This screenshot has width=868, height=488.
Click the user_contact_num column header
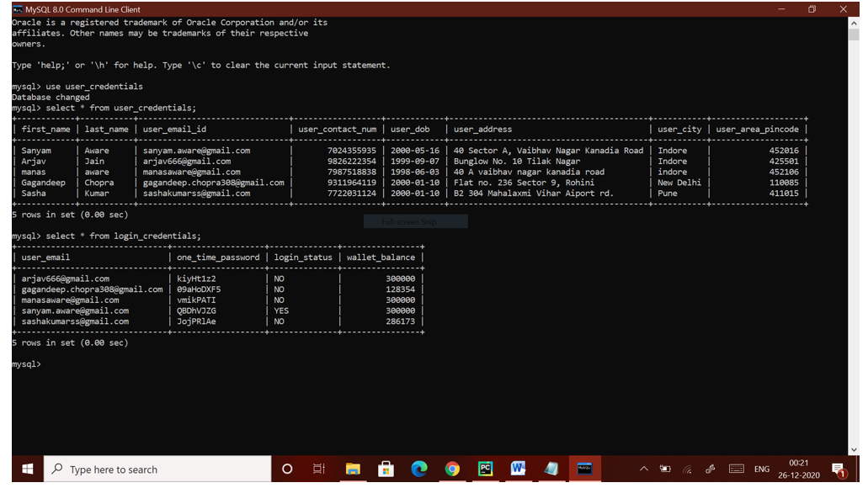337,130
